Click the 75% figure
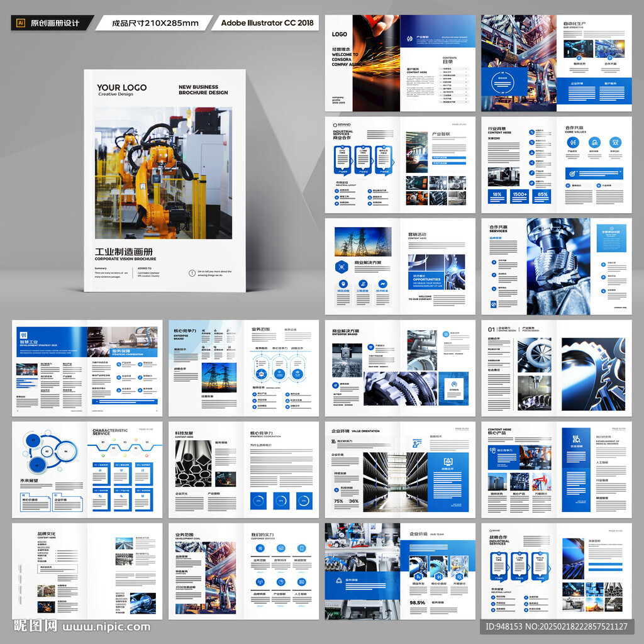The height and width of the screenshot is (644, 644). (x=338, y=501)
